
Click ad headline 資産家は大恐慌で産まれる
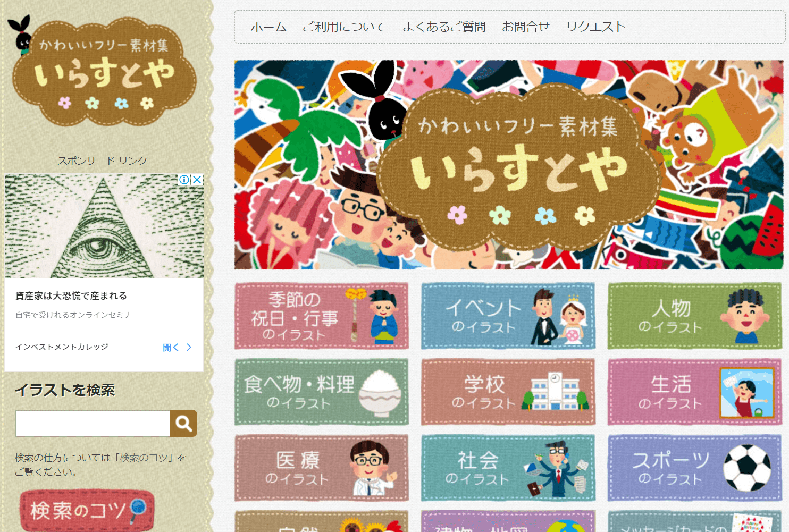71,295
